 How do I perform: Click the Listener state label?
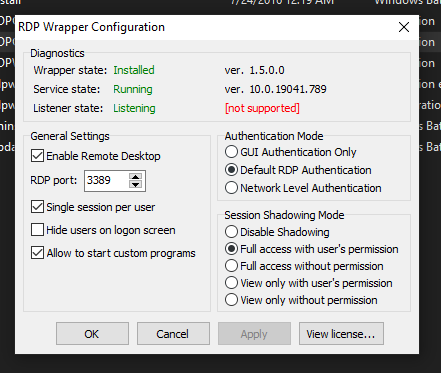pyautogui.click(x=68, y=108)
